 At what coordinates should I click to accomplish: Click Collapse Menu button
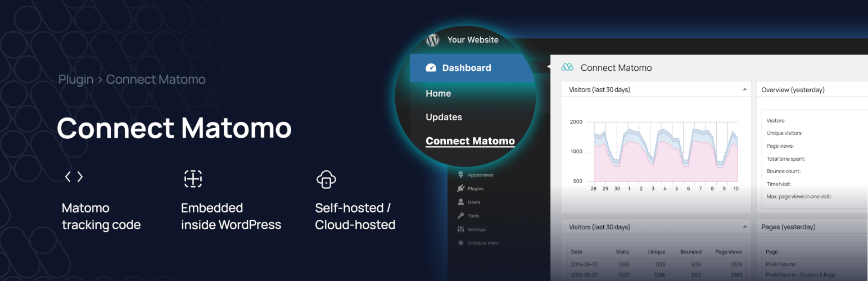point(483,243)
